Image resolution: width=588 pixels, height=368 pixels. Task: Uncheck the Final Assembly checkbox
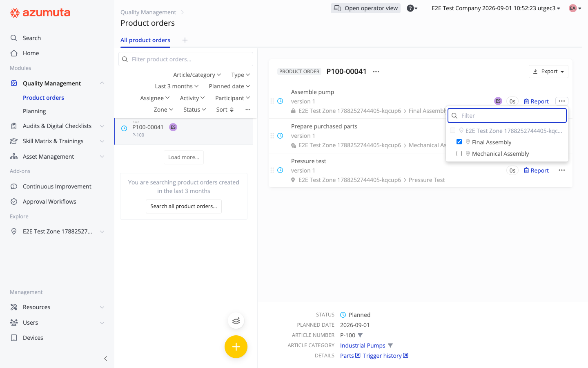pos(459,142)
